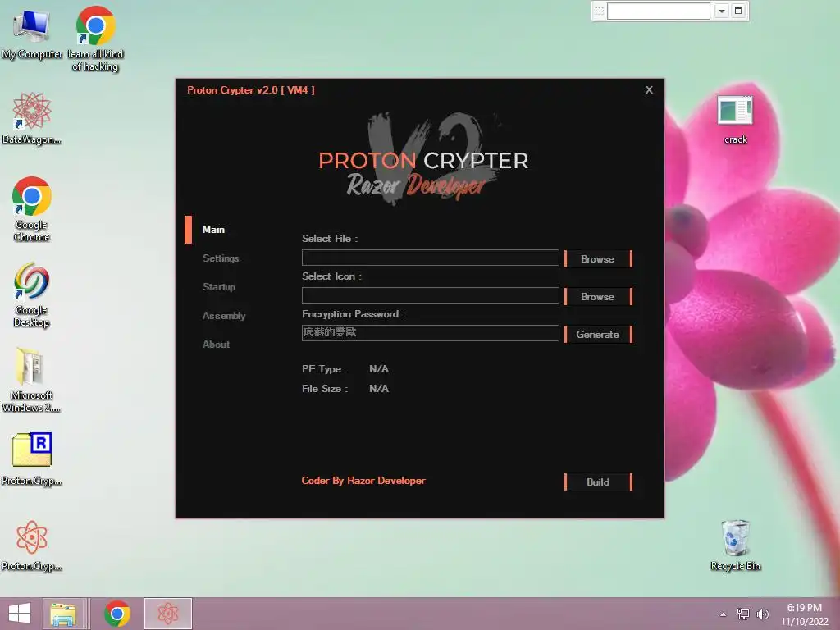Image resolution: width=840 pixels, height=630 pixels.
Task: Switch to the Main tab
Action: pyautogui.click(x=214, y=230)
